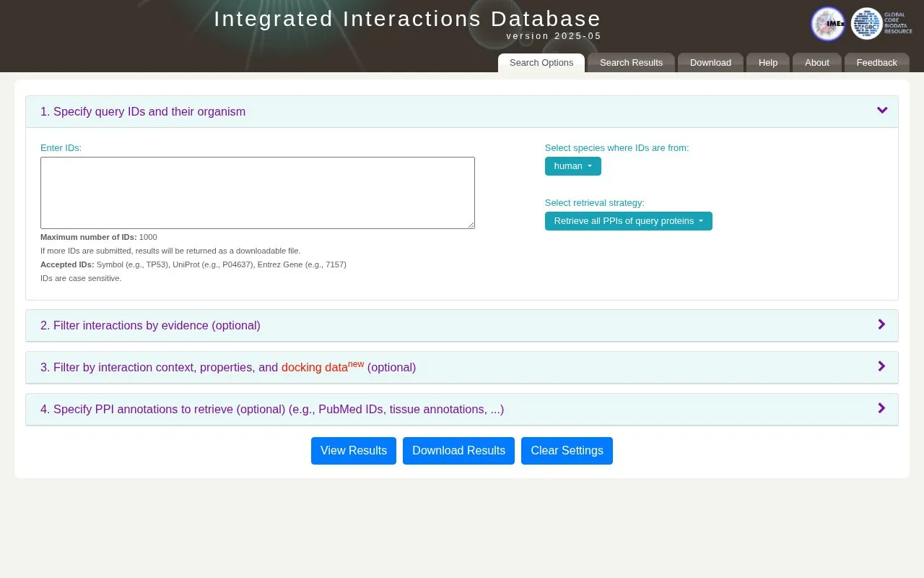Click the Clear Settings button
Viewport: 924px width, 578px height.
[x=567, y=451]
